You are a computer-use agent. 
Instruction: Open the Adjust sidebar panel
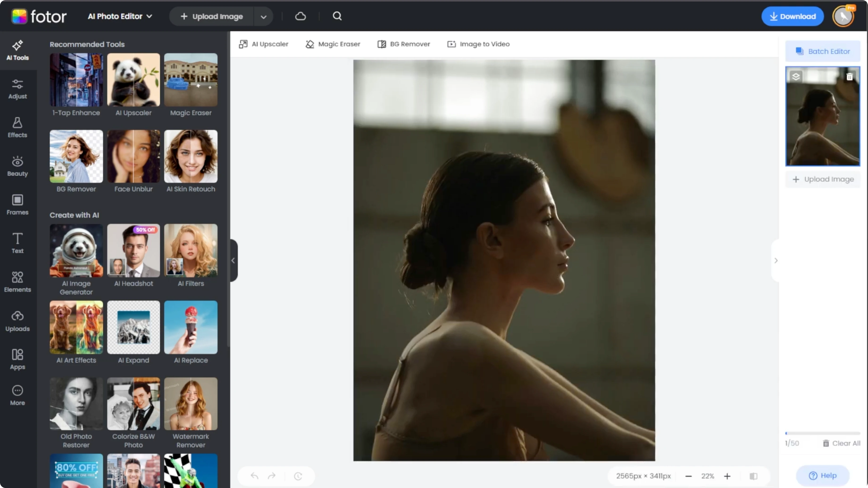coord(17,89)
